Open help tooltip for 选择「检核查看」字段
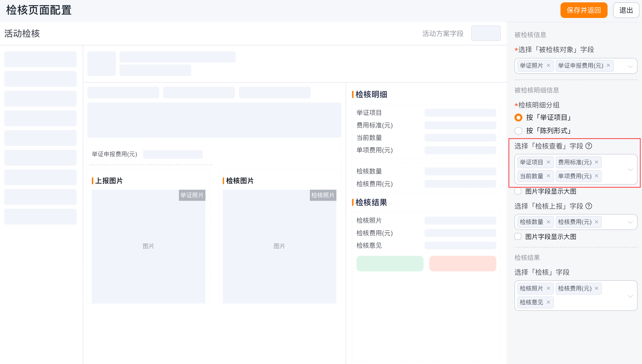The image size is (642, 364). tap(589, 146)
